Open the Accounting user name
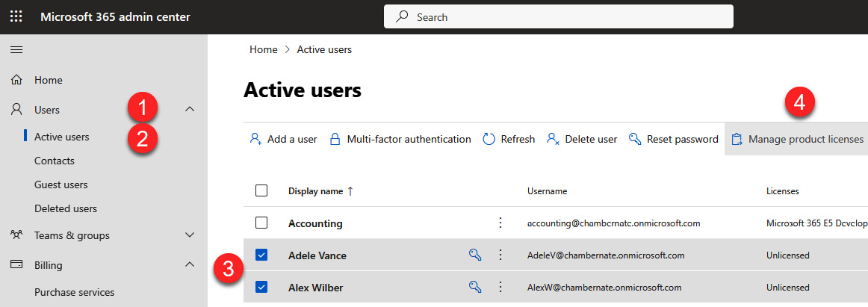Viewport: 868px width, 307px height. tap(315, 223)
